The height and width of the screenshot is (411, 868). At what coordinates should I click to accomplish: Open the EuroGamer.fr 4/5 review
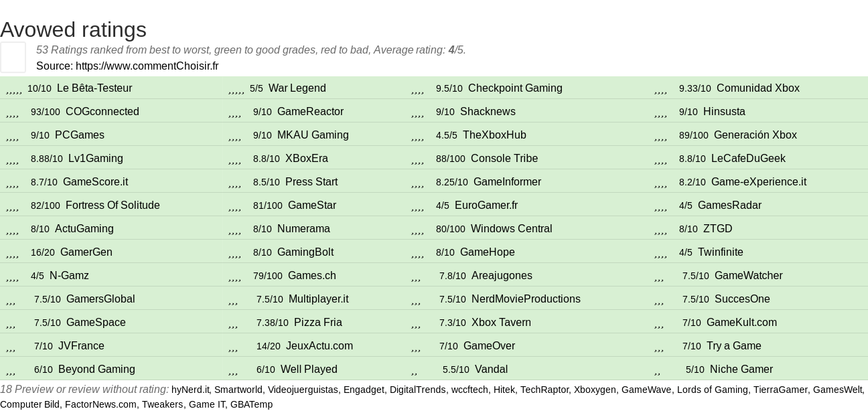(x=486, y=205)
